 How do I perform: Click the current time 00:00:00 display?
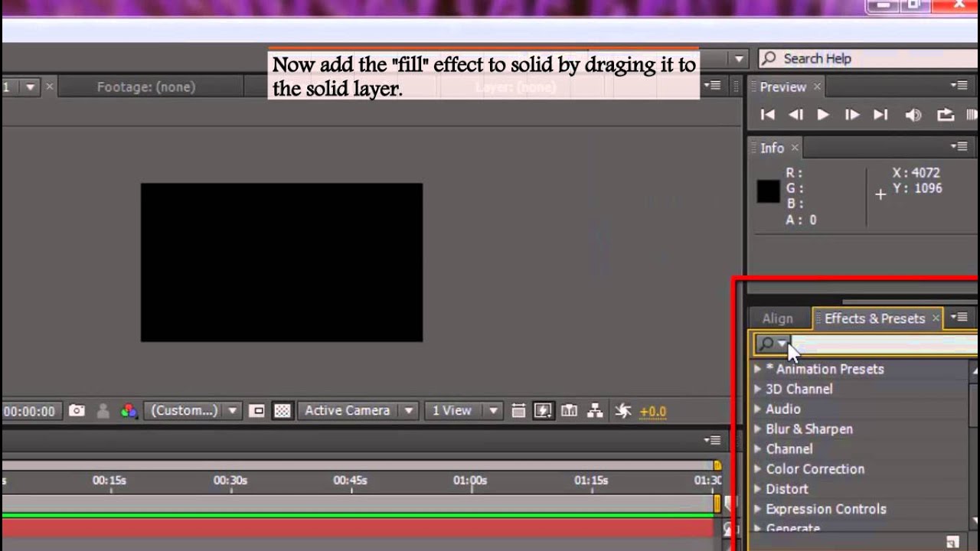pyautogui.click(x=29, y=411)
